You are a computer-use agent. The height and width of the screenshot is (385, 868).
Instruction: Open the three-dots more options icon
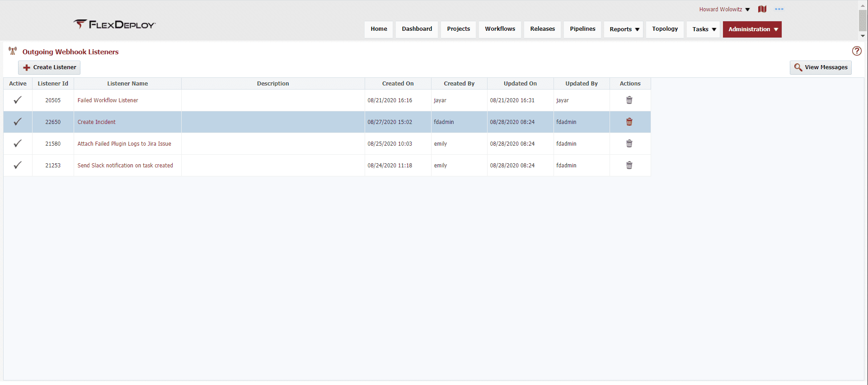point(779,9)
